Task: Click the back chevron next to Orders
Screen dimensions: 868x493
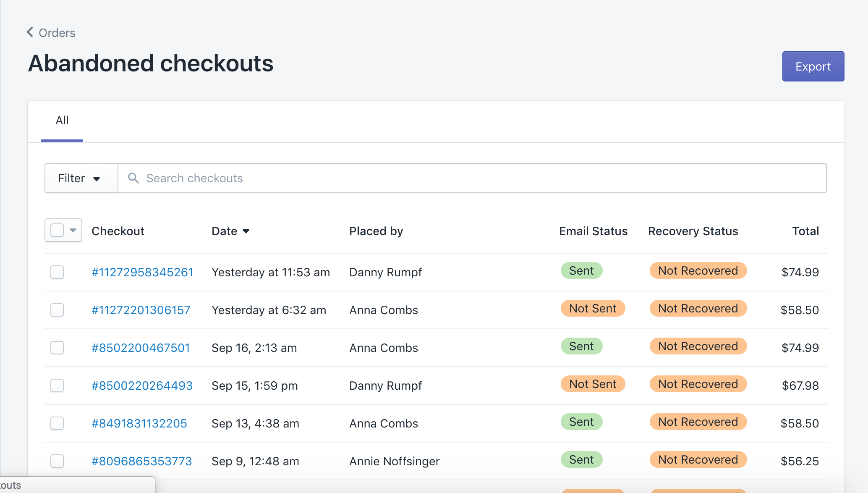Action: pyautogui.click(x=30, y=32)
